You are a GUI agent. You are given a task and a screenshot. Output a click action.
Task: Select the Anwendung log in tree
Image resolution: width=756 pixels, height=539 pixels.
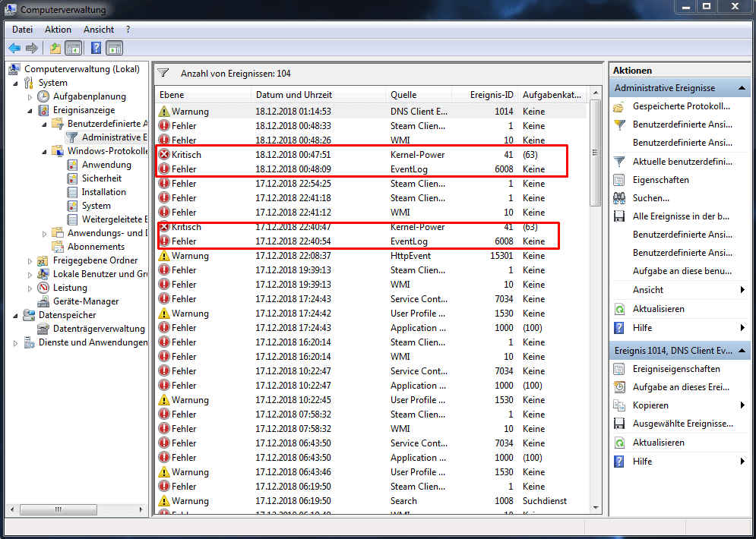coord(106,165)
